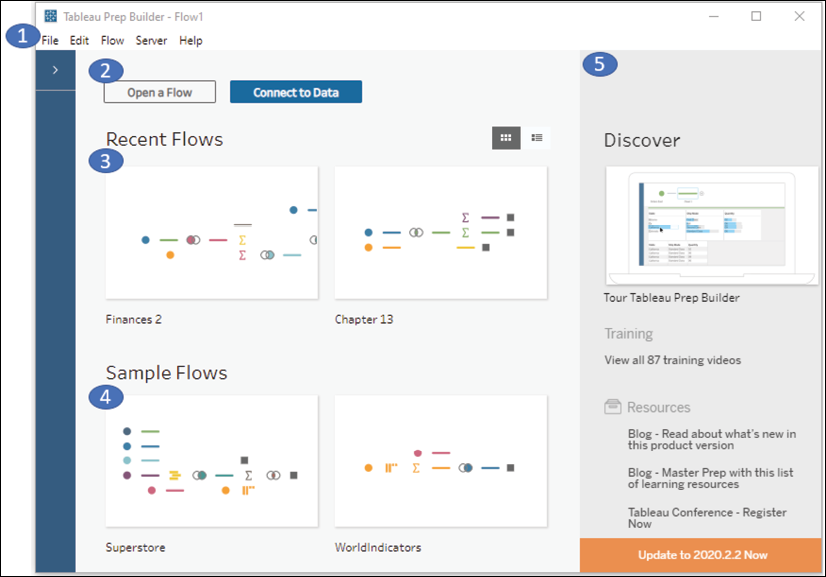Expand the left Connections pane chevron
Image resolution: width=826 pixels, height=577 pixels.
(x=55, y=70)
